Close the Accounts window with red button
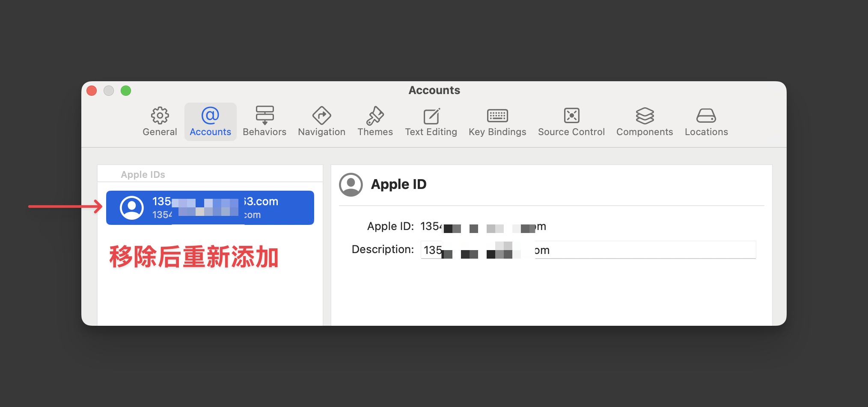The width and height of the screenshot is (868, 407). 92,91
